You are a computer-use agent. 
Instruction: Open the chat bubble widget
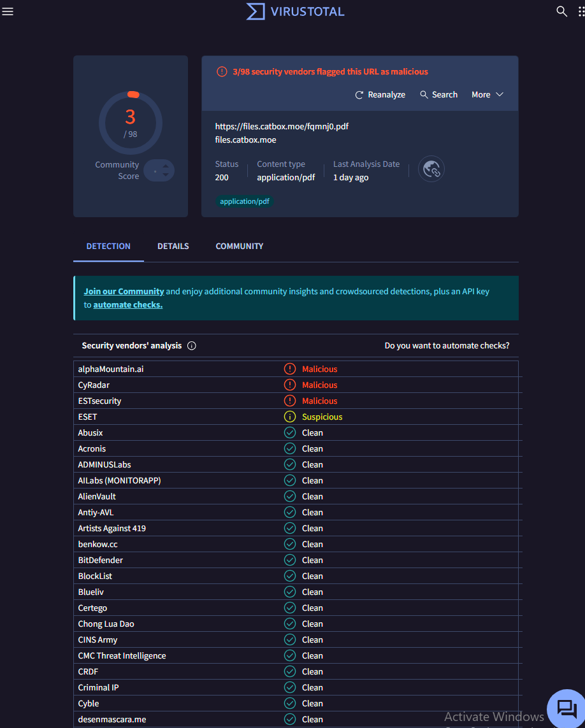pos(567,709)
